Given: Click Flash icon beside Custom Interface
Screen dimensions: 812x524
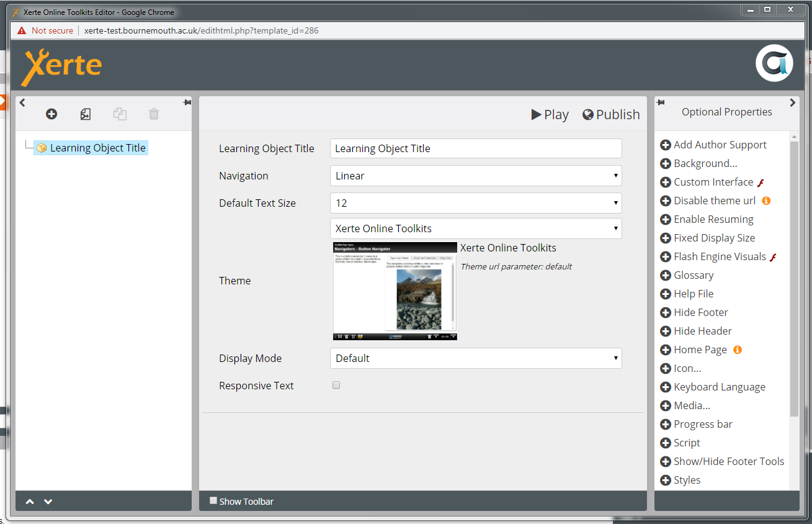Looking at the screenshot, I should click(x=761, y=183).
